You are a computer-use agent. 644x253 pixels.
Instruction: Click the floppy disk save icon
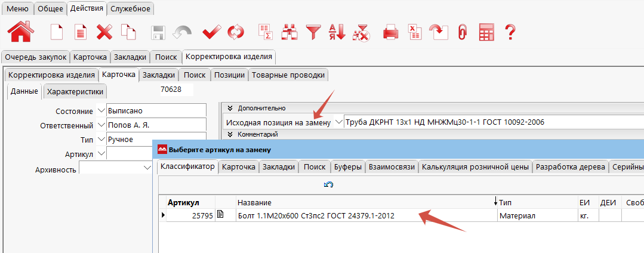(x=158, y=32)
